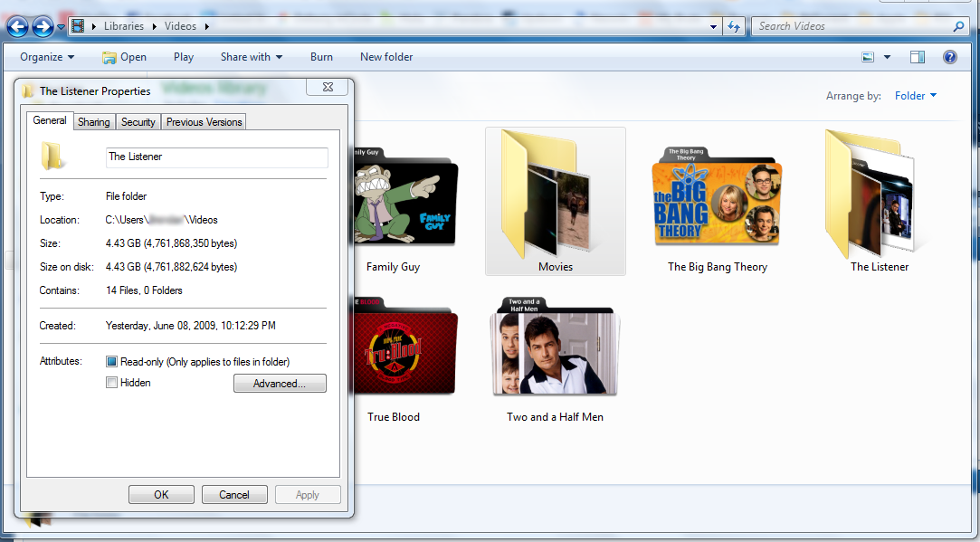Click the Contains value 14 Files, 0 Folders

[145, 290]
